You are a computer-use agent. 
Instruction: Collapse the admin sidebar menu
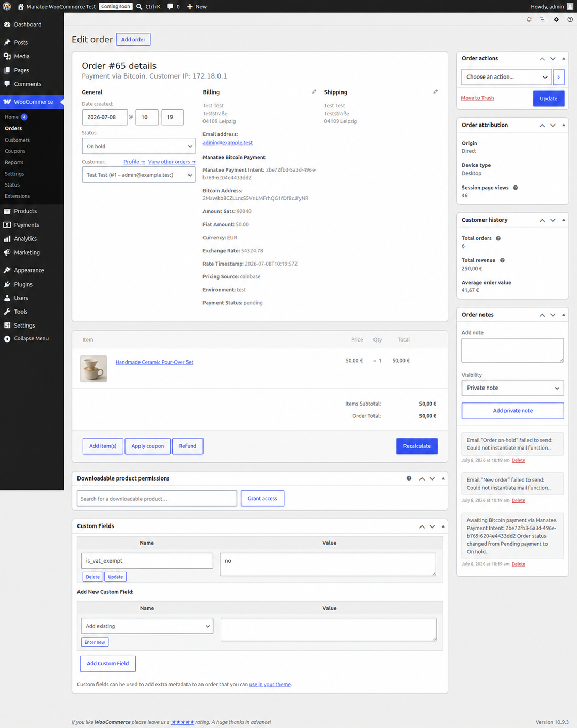32,338
